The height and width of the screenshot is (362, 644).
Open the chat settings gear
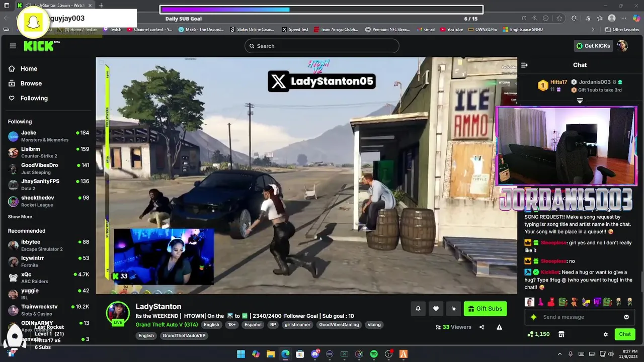606,334
